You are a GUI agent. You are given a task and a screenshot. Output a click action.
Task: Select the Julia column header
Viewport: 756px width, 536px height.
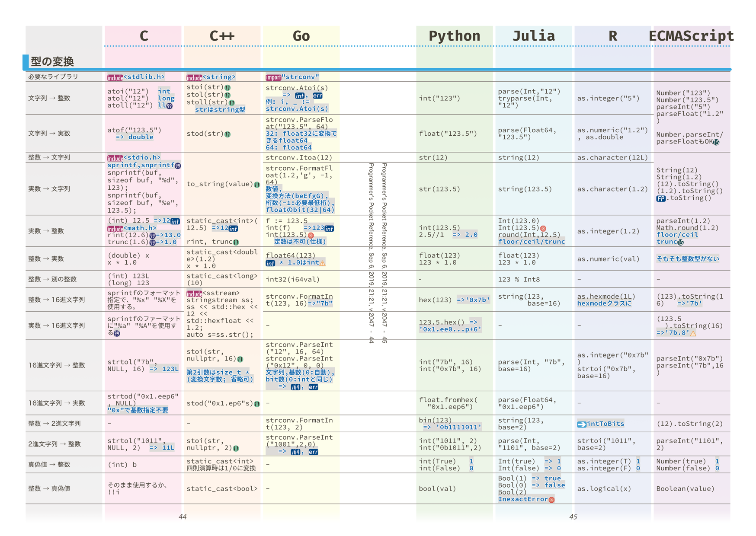point(534,36)
